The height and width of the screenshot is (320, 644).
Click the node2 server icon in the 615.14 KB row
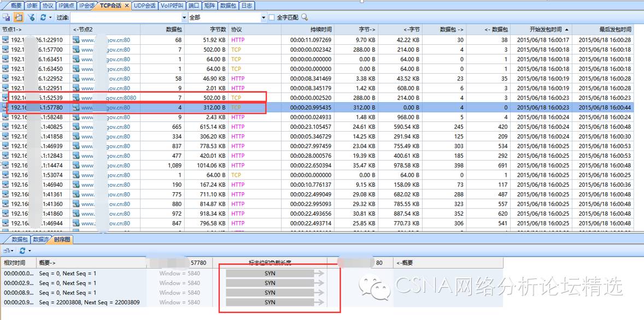pos(76,127)
